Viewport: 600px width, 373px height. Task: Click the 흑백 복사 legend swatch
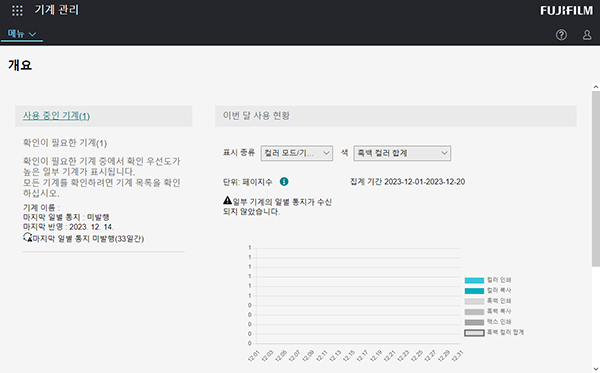tap(474, 312)
